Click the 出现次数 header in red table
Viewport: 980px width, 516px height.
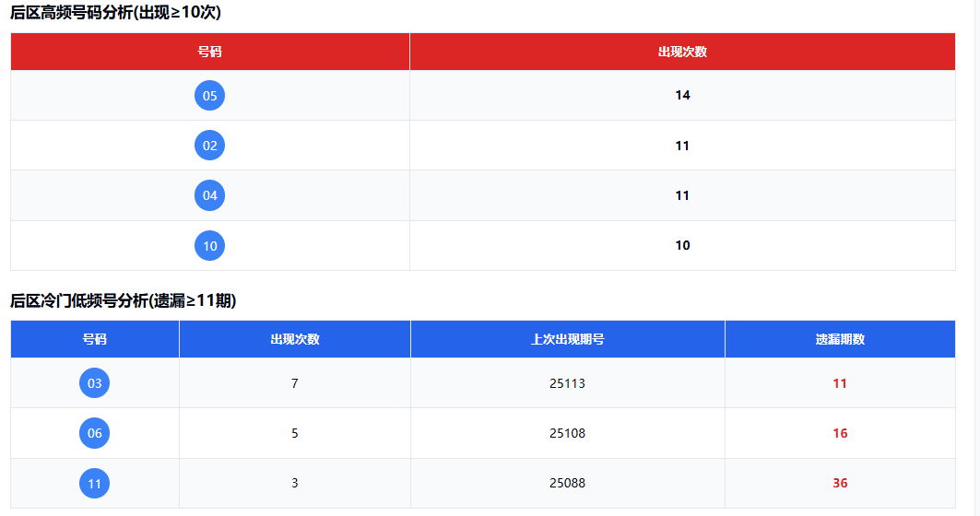[x=682, y=52]
